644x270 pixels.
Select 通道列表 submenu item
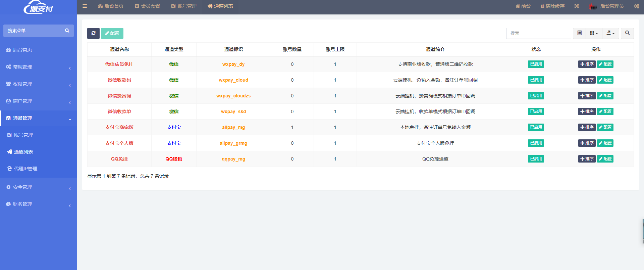tap(39, 152)
